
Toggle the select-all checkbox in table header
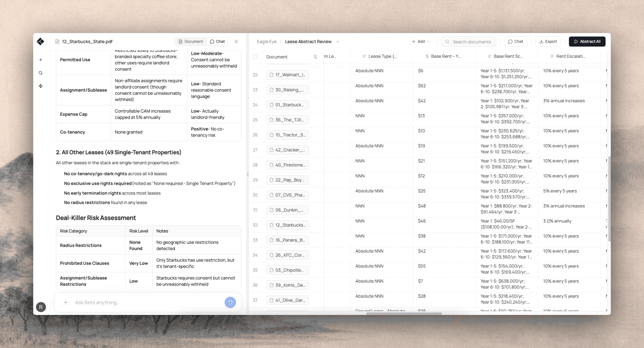coord(255,57)
